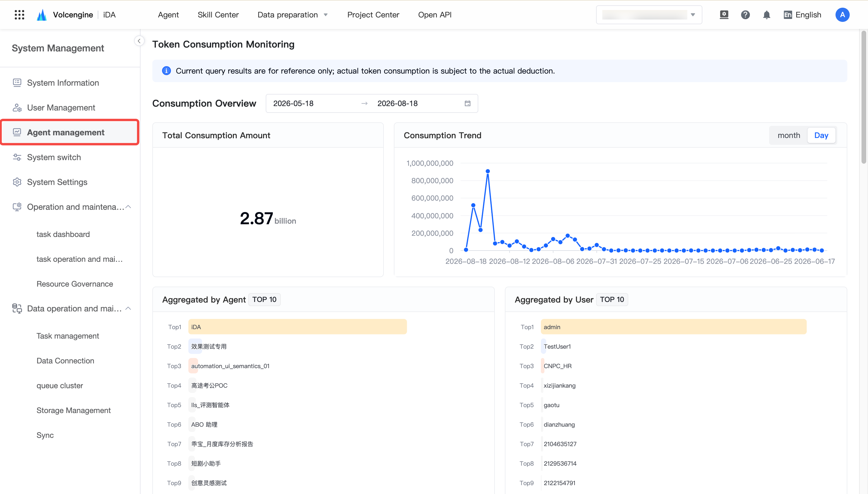Image resolution: width=868 pixels, height=494 pixels.
Task: Go to Data Connection
Action: (65, 360)
